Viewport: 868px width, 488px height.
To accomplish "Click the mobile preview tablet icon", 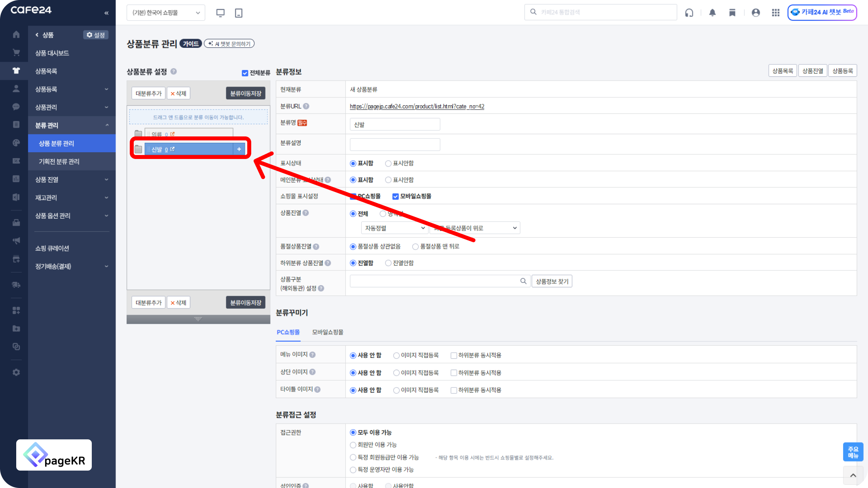I will (x=239, y=13).
